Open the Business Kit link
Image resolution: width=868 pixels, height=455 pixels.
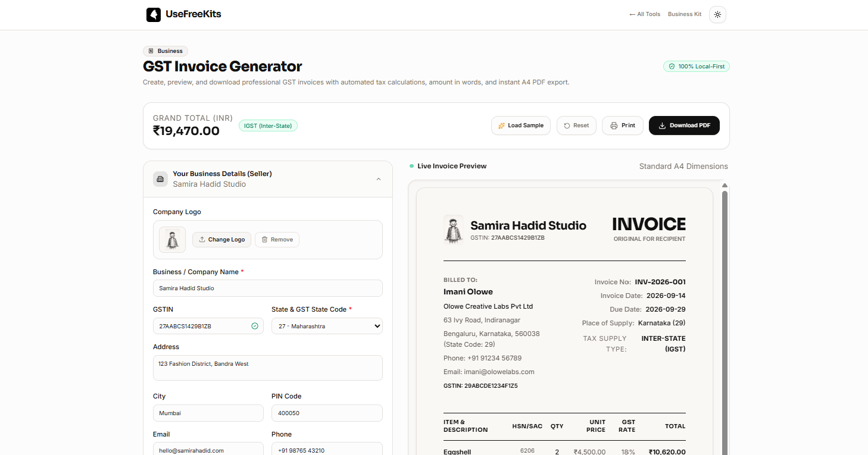click(x=685, y=14)
